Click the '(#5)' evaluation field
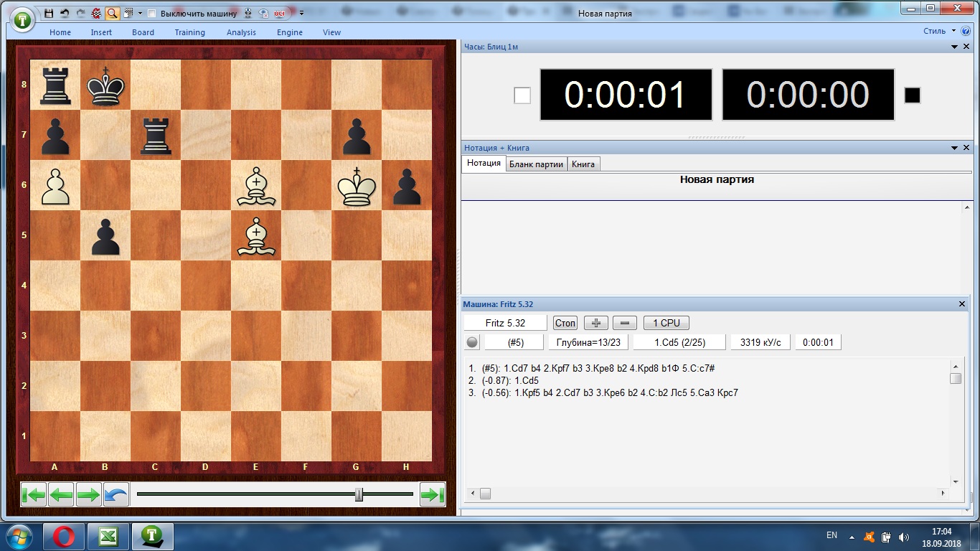The height and width of the screenshot is (551, 980). click(x=514, y=342)
